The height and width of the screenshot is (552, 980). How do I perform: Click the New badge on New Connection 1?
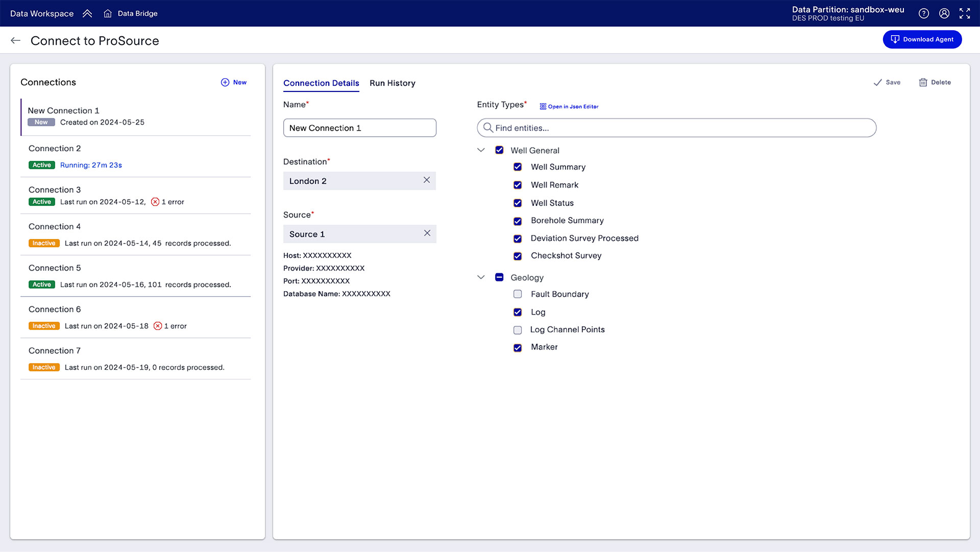click(41, 122)
